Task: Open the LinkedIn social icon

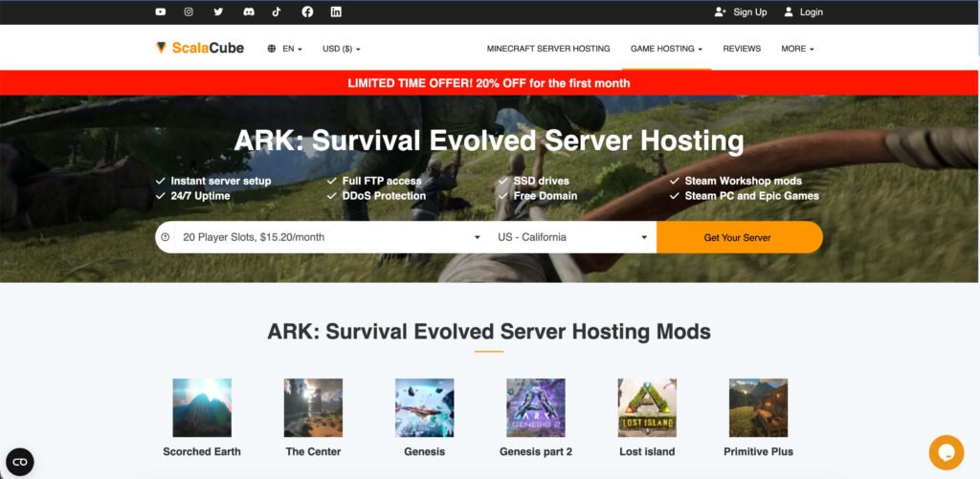Action: [x=336, y=11]
